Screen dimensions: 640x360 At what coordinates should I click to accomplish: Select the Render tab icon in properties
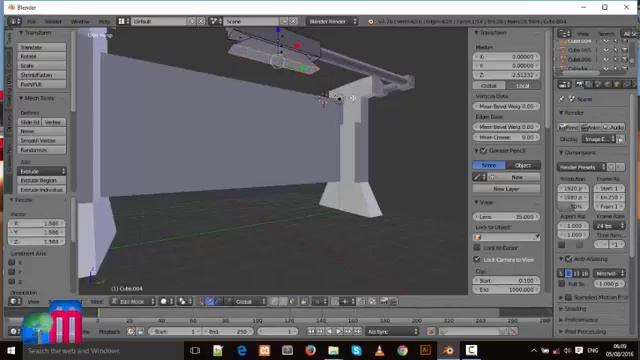pos(579,84)
